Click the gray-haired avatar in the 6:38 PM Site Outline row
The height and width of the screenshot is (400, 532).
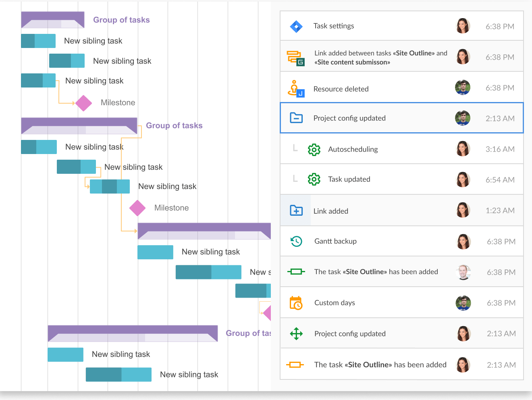[463, 272]
